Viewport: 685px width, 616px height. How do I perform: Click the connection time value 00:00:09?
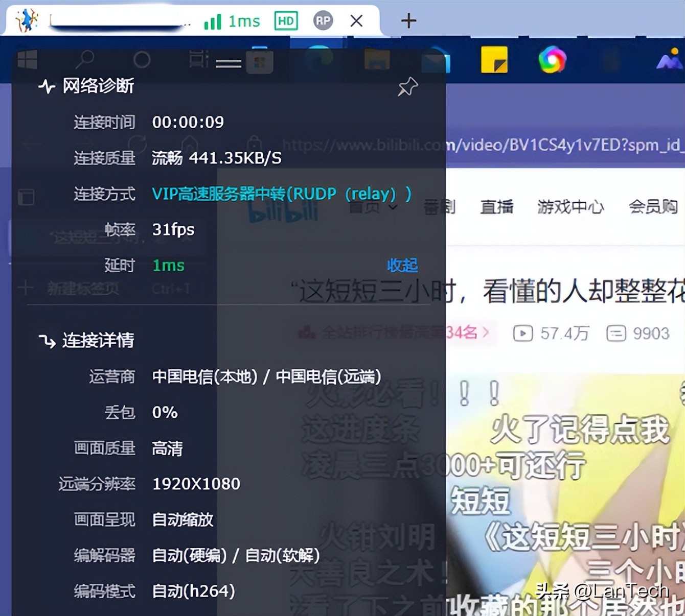click(188, 122)
